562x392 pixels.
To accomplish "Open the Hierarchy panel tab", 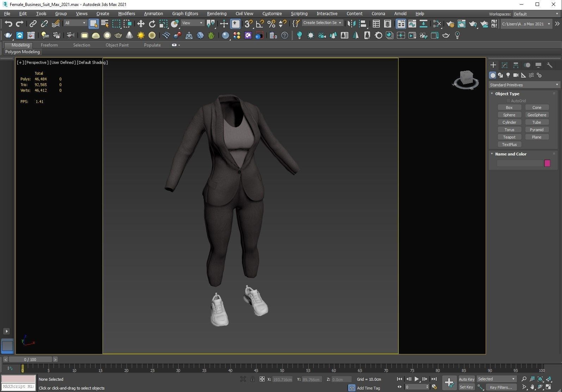I will pos(516,65).
